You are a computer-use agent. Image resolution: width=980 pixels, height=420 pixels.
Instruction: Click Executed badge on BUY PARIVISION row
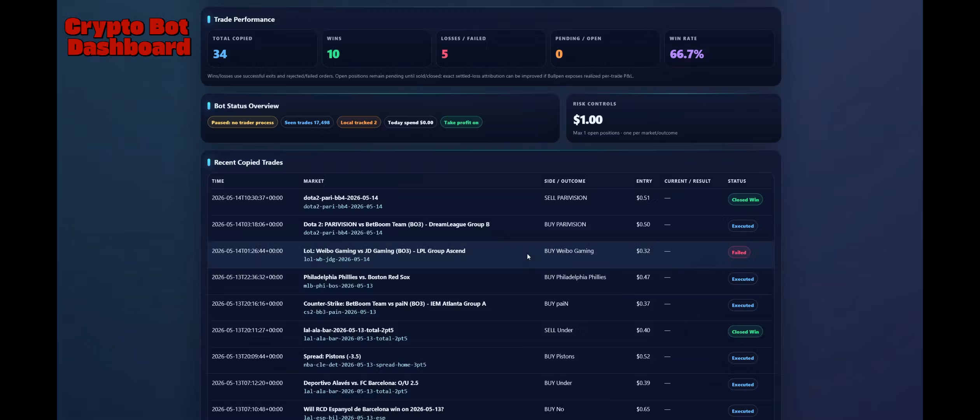(x=742, y=226)
